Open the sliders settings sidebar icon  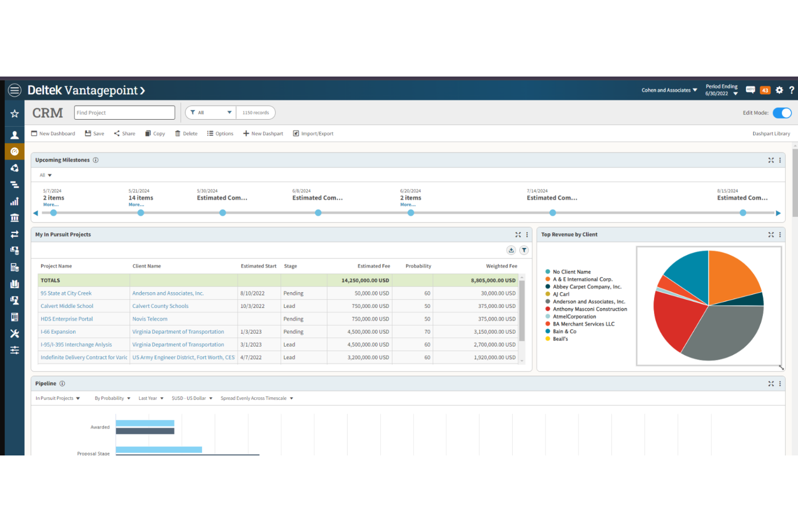pos(15,350)
